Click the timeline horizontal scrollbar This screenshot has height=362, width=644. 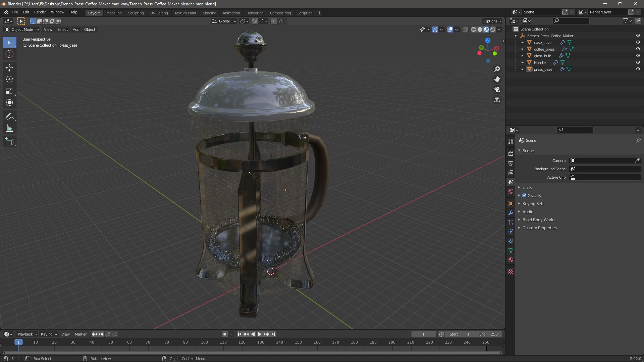(x=252, y=353)
